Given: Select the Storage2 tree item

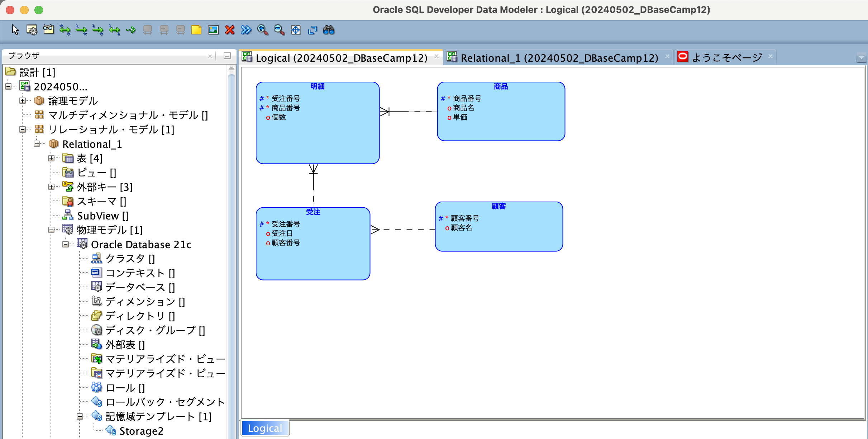Looking at the screenshot, I should click(141, 431).
